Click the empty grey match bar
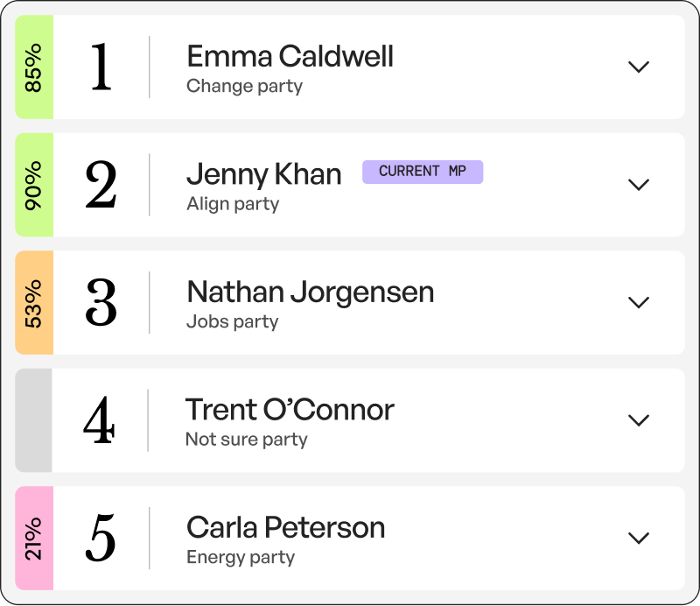700x606 pixels. 34,420
